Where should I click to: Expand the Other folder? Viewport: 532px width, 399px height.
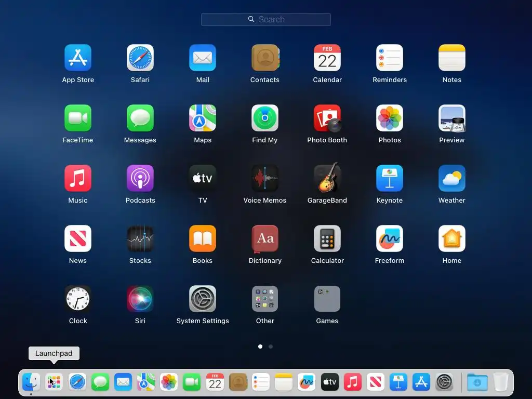[265, 299]
